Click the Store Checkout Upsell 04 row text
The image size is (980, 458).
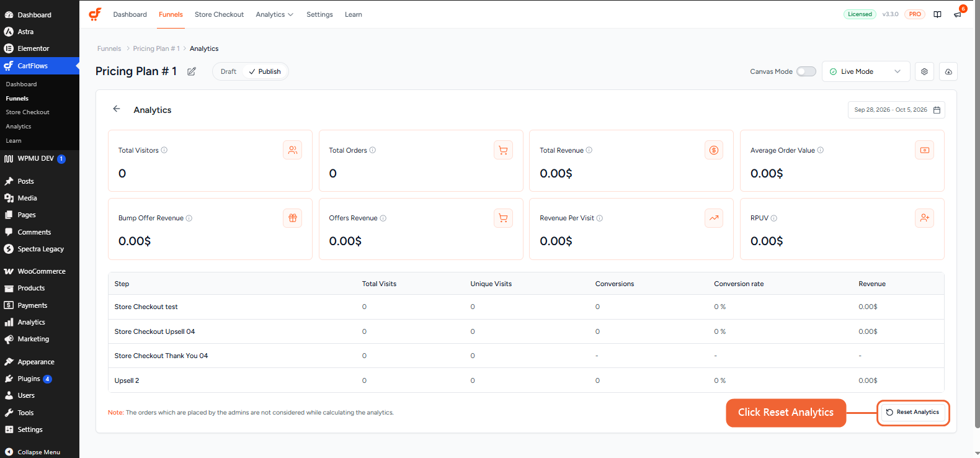(x=154, y=331)
